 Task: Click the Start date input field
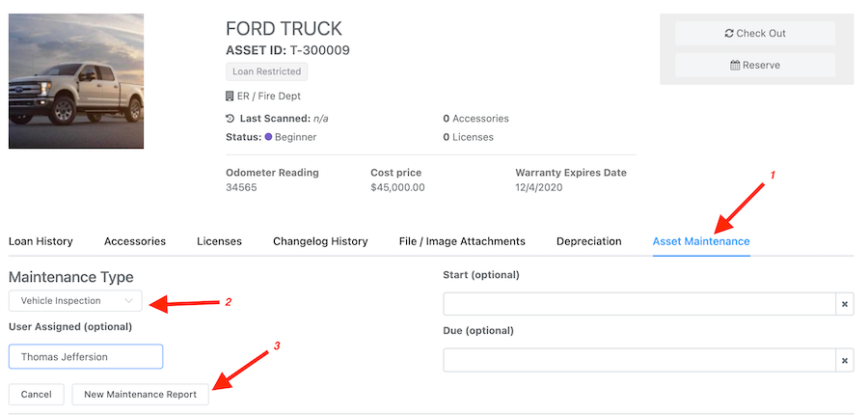pos(638,304)
